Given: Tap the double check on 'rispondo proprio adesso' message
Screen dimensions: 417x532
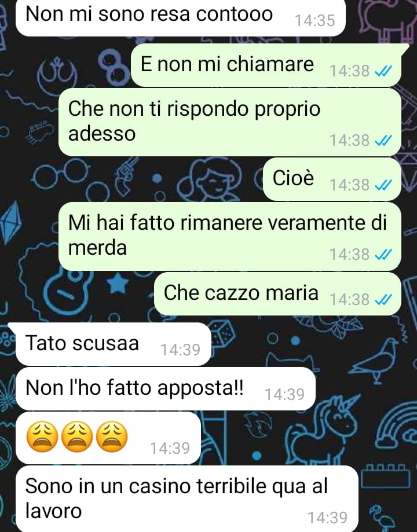Looking at the screenshot, I should click(383, 141).
